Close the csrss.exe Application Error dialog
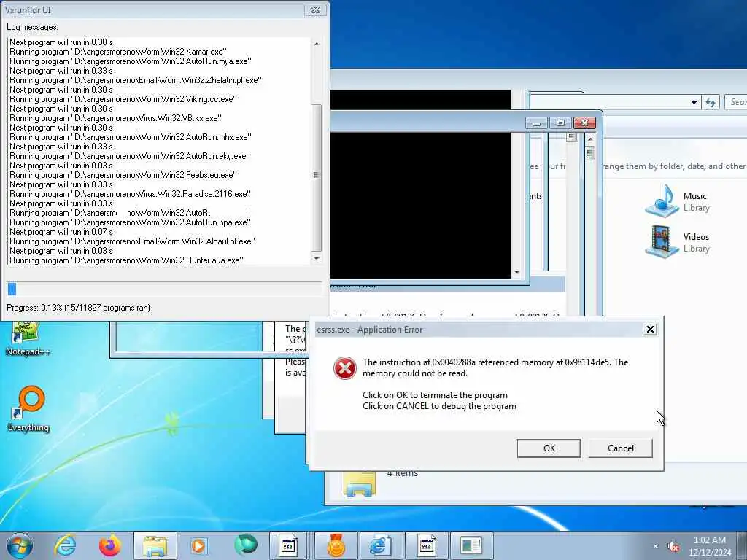The height and width of the screenshot is (560, 747). pos(650,329)
